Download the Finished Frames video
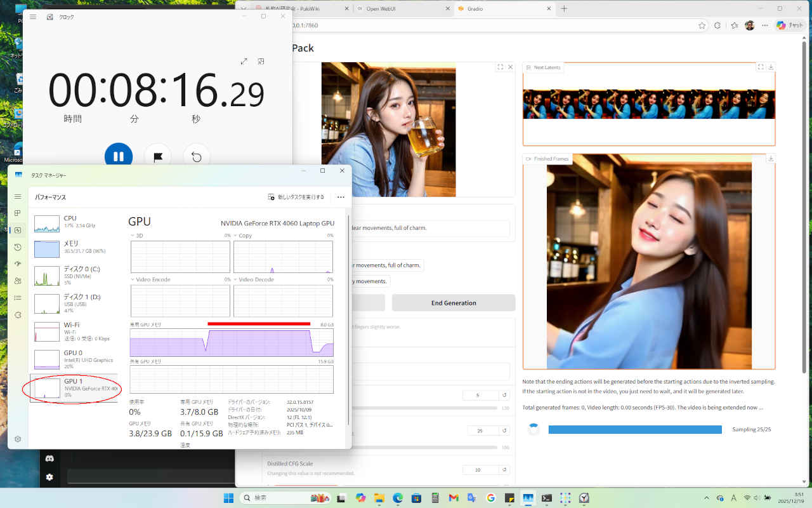This screenshot has width=812, height=508. click(x=771, y=159)
